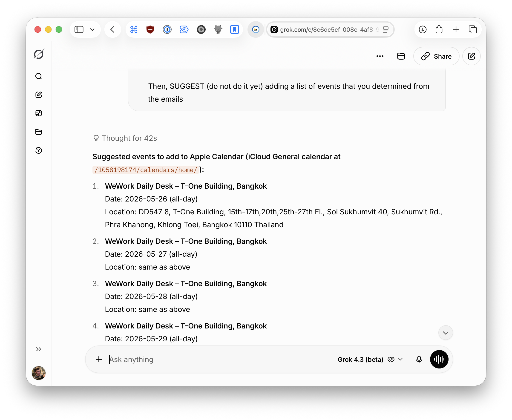Viewport: 512px width, 420px height.
Task: Start voice mode with the waveform button
Action: click(439, 359)
